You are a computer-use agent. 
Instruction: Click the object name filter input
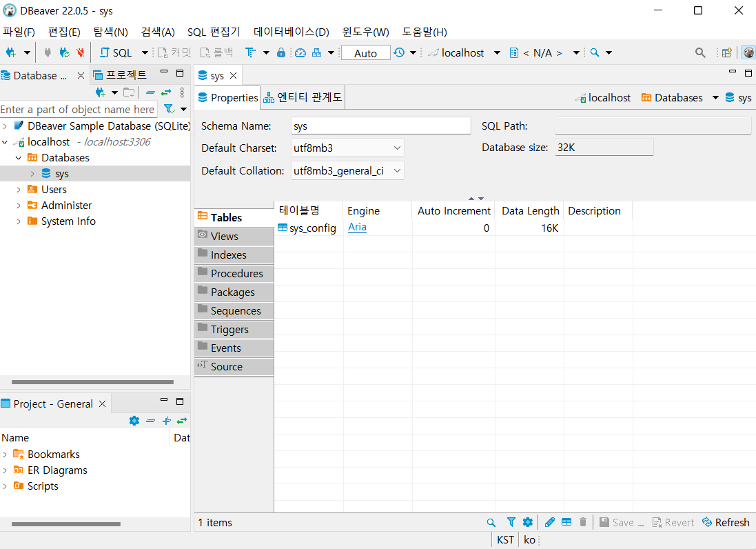point(78,110)
